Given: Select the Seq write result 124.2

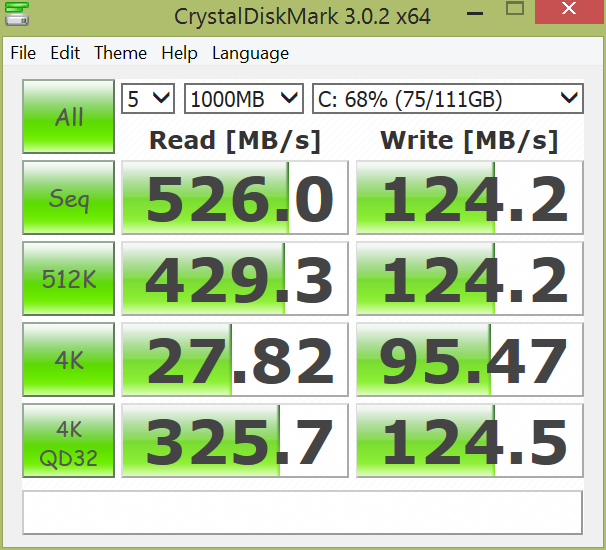Looking at the screenshot, I should click(470, 198).
